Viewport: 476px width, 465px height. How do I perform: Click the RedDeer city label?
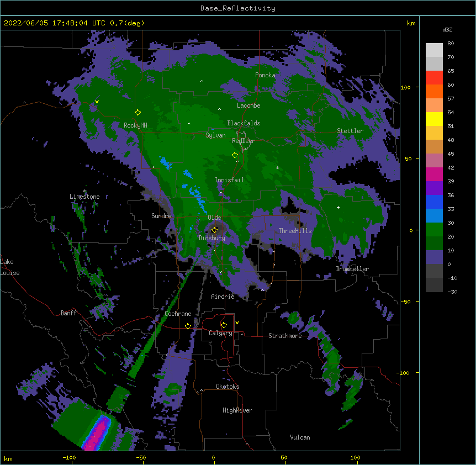pyautogui.click(x=244, y=141)
